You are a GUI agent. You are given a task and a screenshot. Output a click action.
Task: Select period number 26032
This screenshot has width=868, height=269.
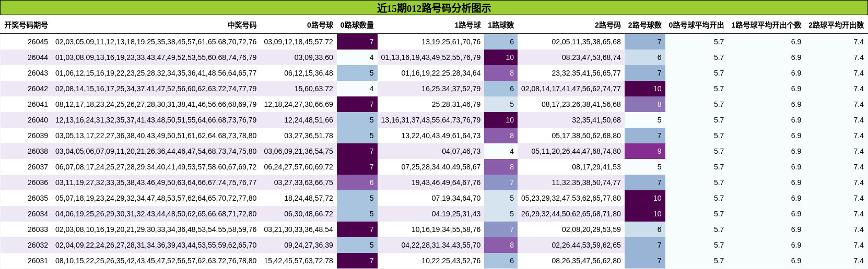click(x=38, y=245)
